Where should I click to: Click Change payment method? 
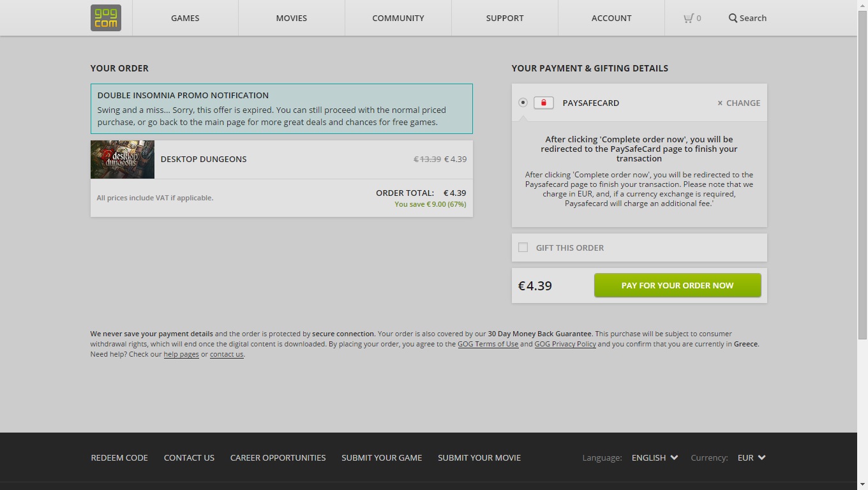point(738,103)
